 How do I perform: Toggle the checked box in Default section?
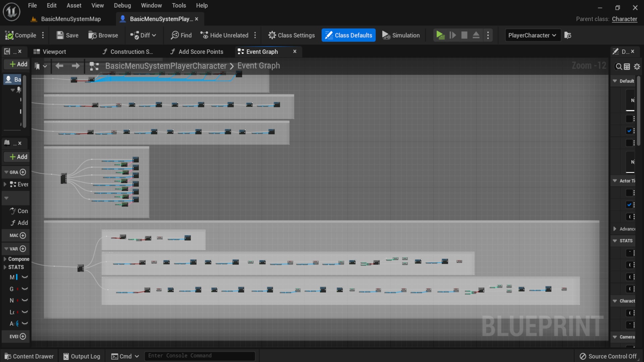click(630, 131)
